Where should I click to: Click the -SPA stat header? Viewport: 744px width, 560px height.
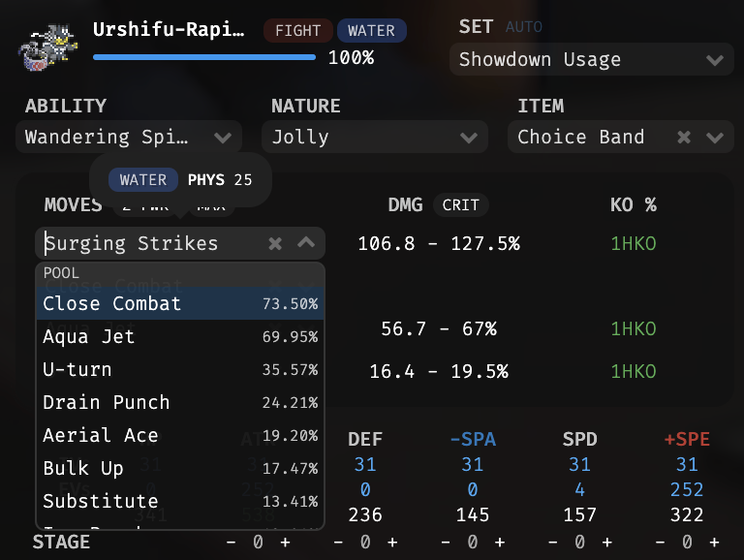pyautogui.click(x=473, y=440)
